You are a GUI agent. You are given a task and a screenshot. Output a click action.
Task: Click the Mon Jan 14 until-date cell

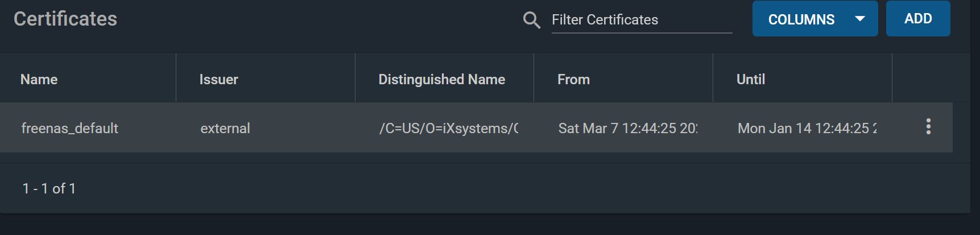[807, 128]
